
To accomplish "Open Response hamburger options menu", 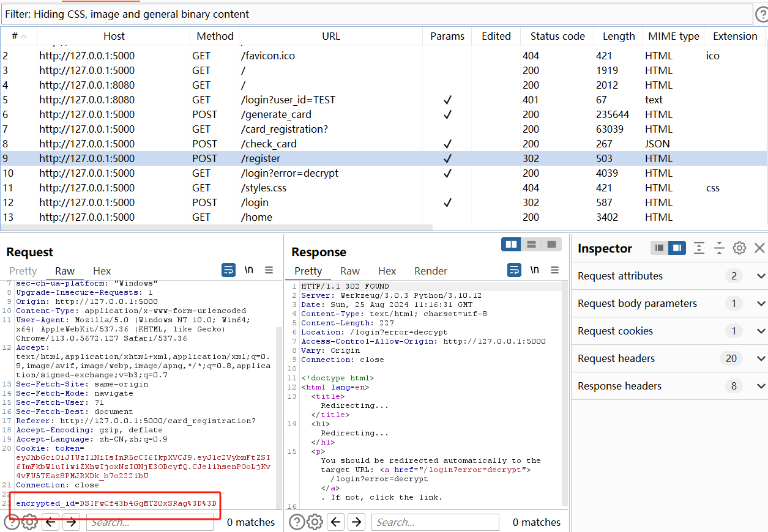I will [554, 270].
